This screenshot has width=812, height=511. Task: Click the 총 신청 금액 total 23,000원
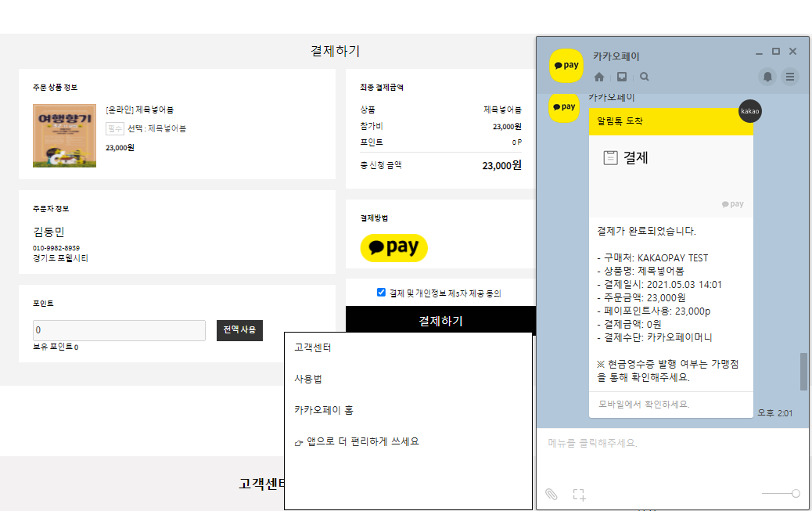[x=501, y=165]
